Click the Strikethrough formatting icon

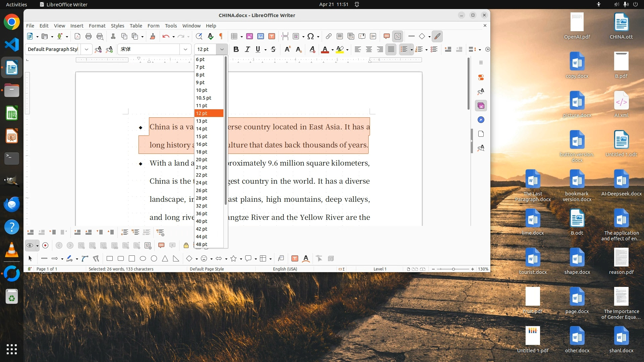(x=273, y=49)
